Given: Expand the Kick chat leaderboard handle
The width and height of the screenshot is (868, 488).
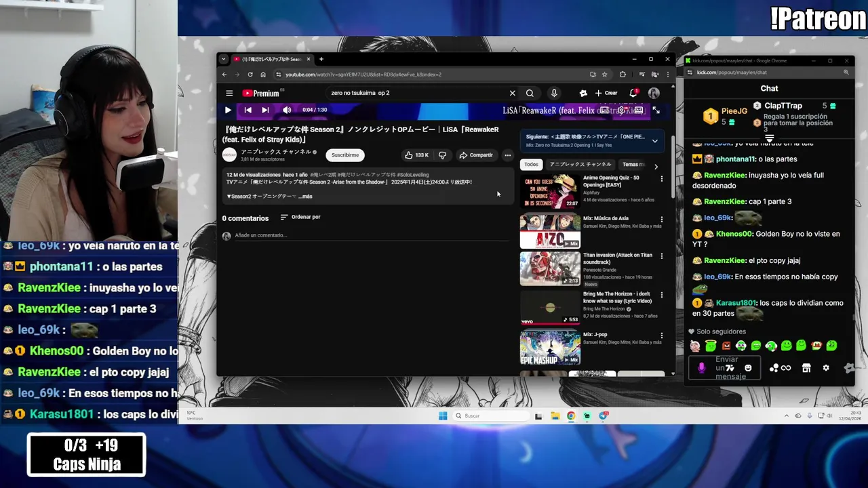Looking at the screenshot, I should coord(769,138).
